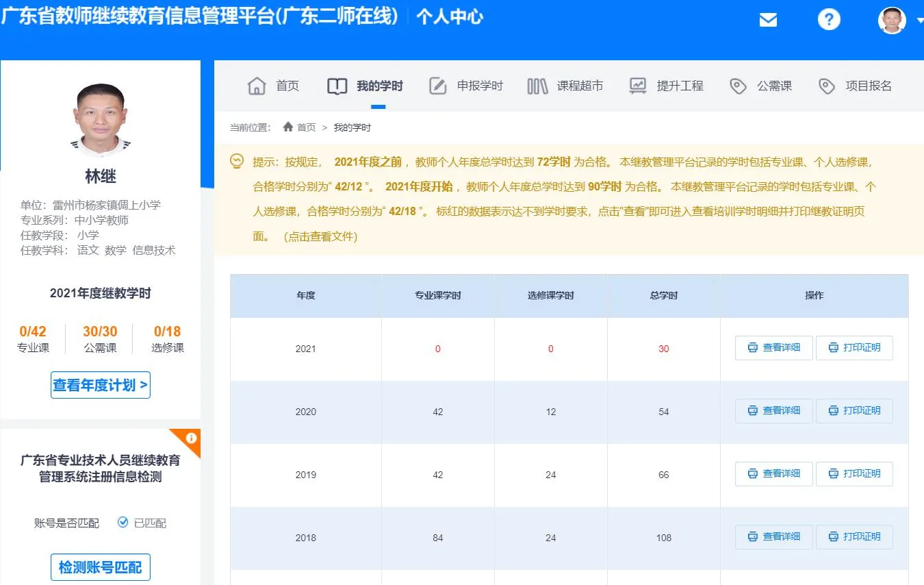Screen dimensions: 924x585
Task: Switch to the 我的学时 tab
Action: pyautogui.click(x=365, y=86)
